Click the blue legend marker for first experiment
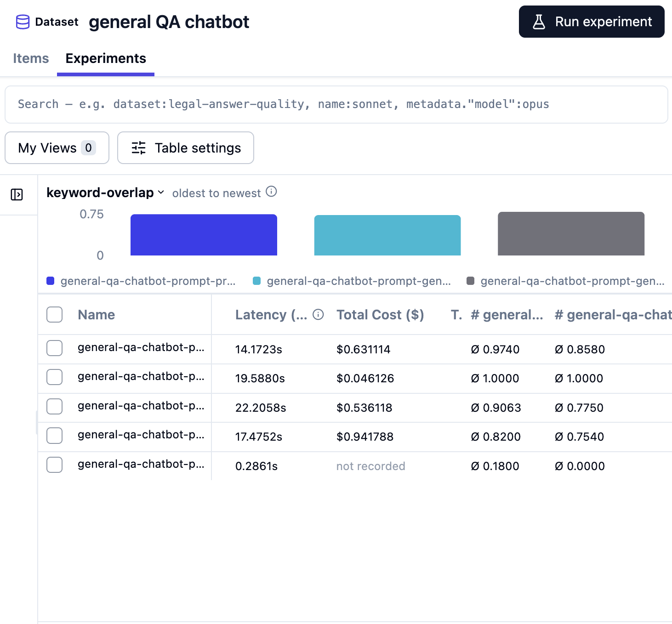This screenshot has width=672, height=624. tap(51, 281)
